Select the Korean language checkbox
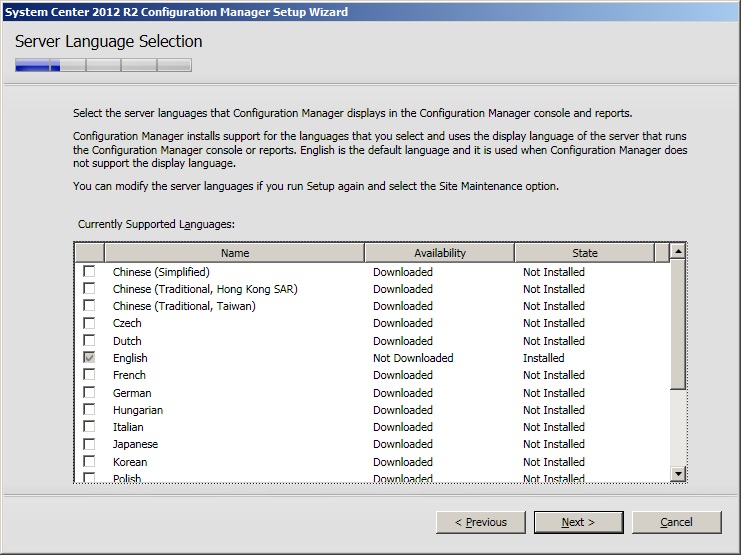Image resolution: width=741 pixels, height=555 pixels. point(90,462)
